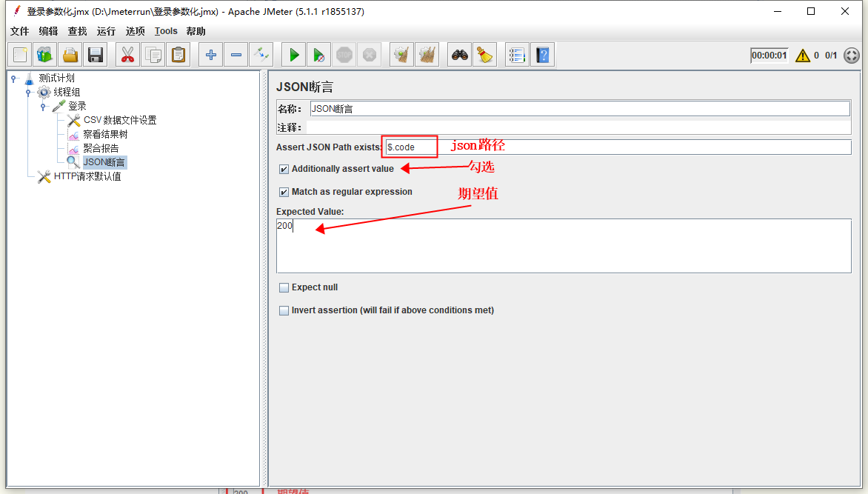
Task: Select the 线程组 tree item
Action: click(x=67, y=92)
